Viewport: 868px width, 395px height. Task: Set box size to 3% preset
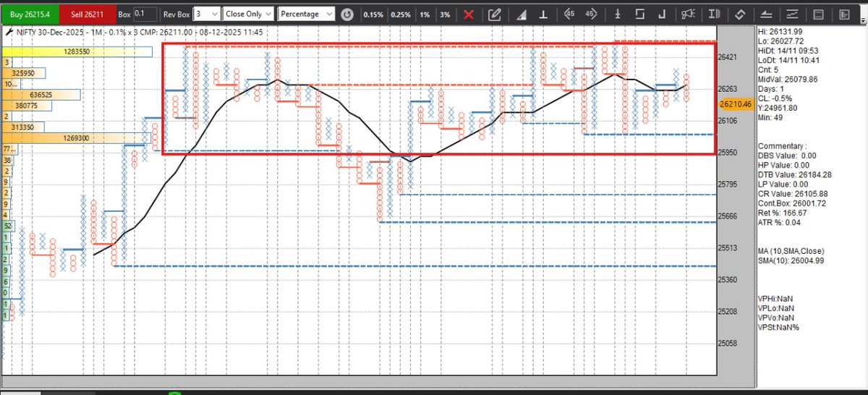[445, 14]
